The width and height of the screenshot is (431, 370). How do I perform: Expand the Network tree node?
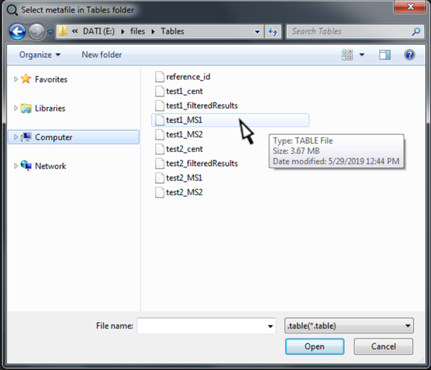[x=16, y=166]
